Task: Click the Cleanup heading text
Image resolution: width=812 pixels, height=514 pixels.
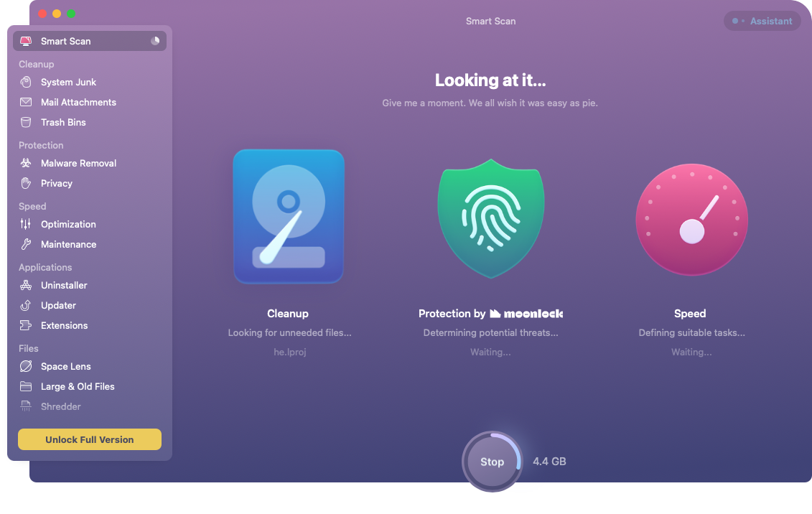Action: pos(288,314)
